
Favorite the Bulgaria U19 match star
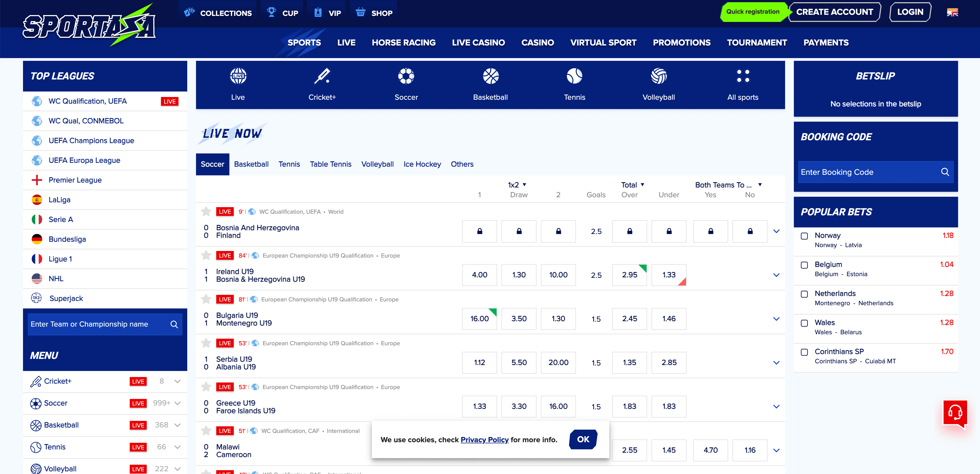[x=206, y=298]
